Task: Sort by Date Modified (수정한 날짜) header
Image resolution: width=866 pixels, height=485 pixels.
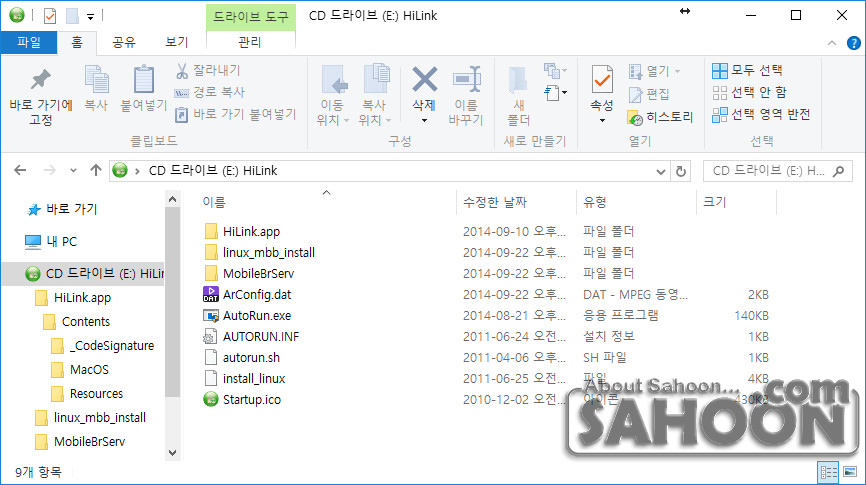Action: click(495, 202)
